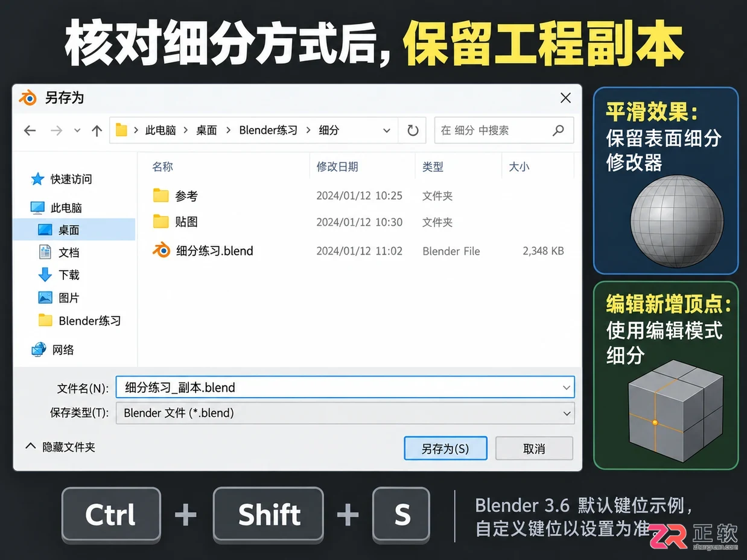Screen dimensions: 747x560
Task: Click the 快速访问 star icon
Action: click(x=37, y=179)
